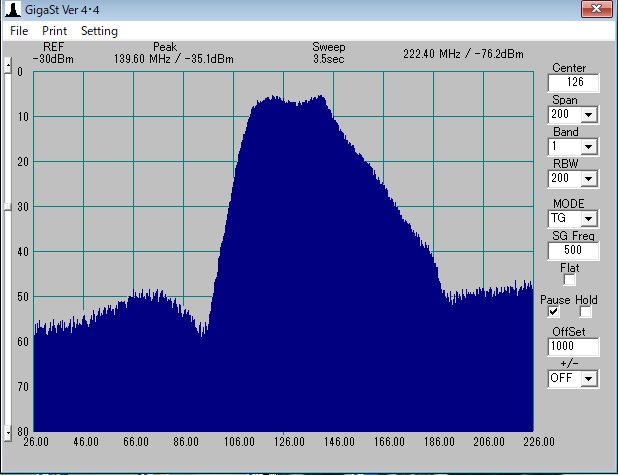Screen dimensions: 618x475
Task: Click the REF slider up arrow
Action: [8, 65]
